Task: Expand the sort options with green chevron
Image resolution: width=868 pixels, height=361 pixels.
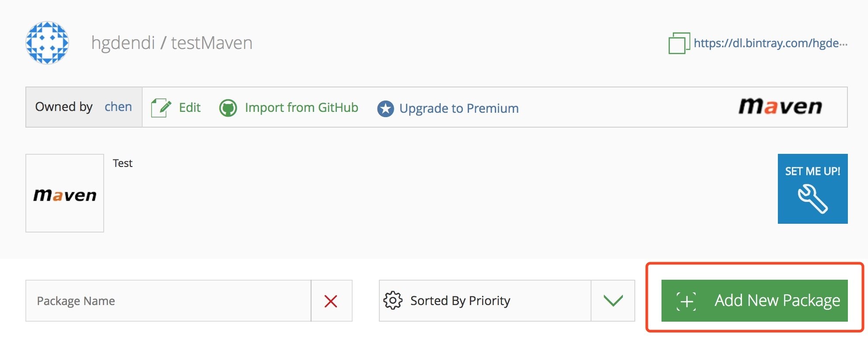Action: [613, 301]
